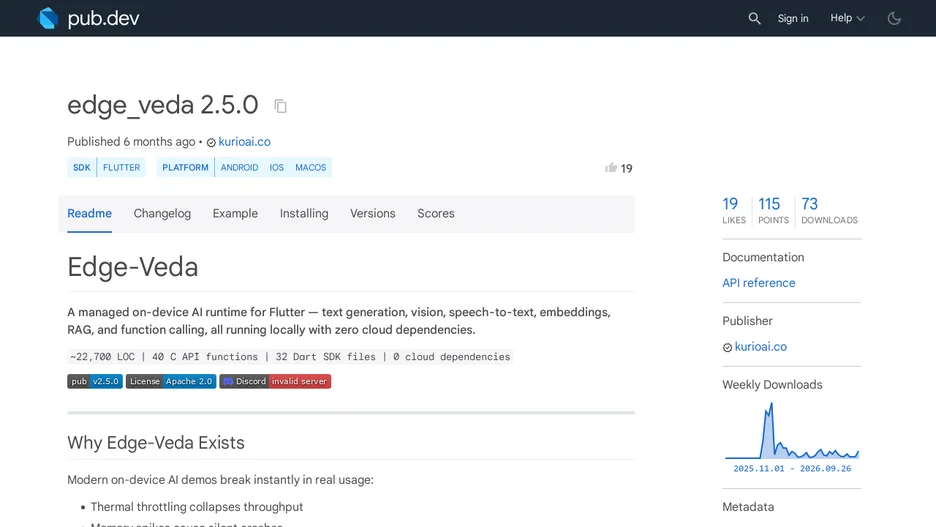Click the Documentation sidebar heading
The height and width of the screenshot is (527, 936).
[763, 257]
